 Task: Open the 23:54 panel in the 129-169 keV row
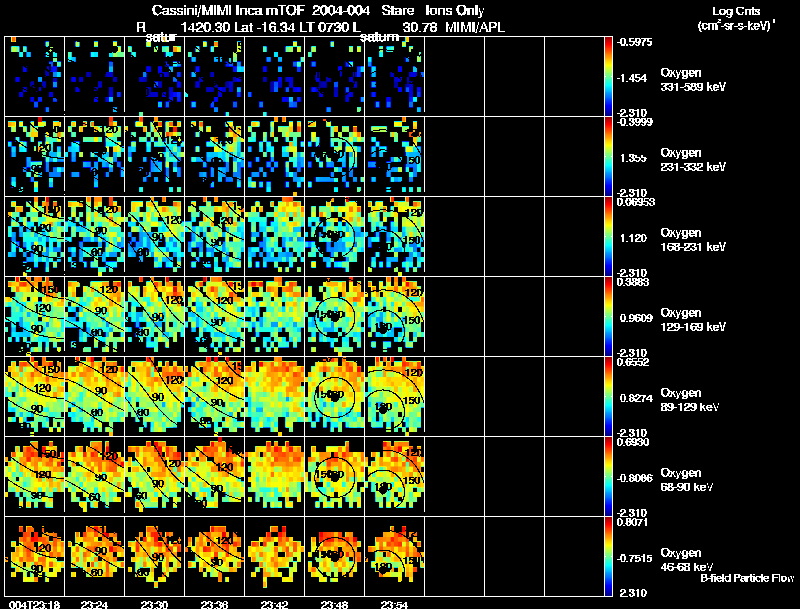point(394,317)
